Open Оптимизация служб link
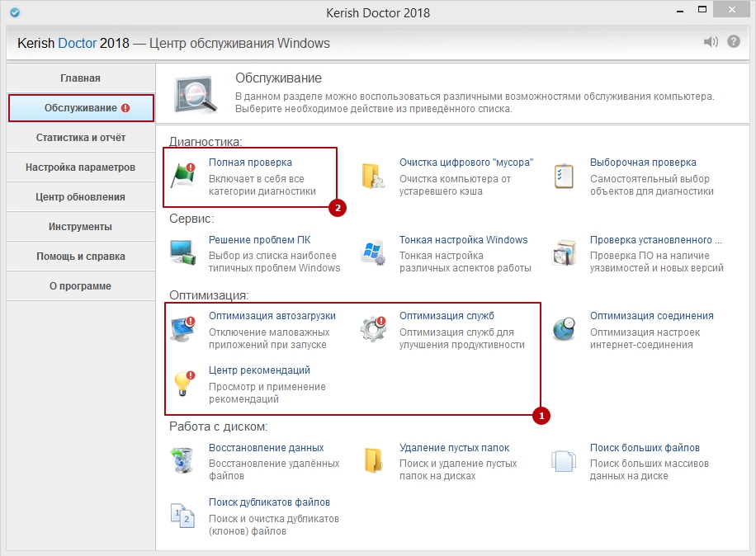756x556 pixels. 447,316
